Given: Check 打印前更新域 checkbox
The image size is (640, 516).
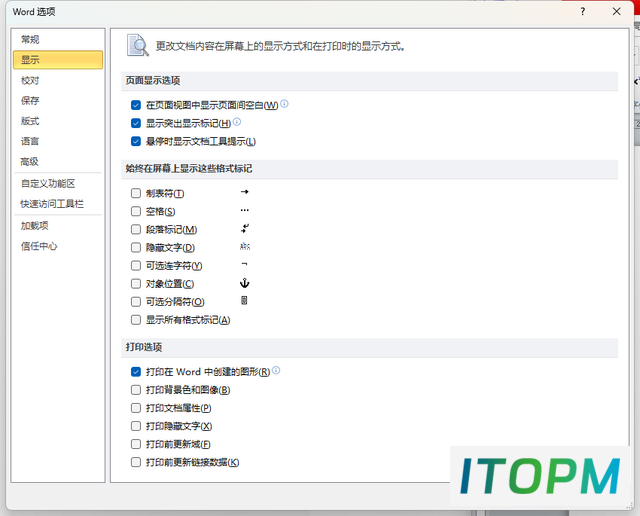Looking at the screenshot, I should click(136, 444).
